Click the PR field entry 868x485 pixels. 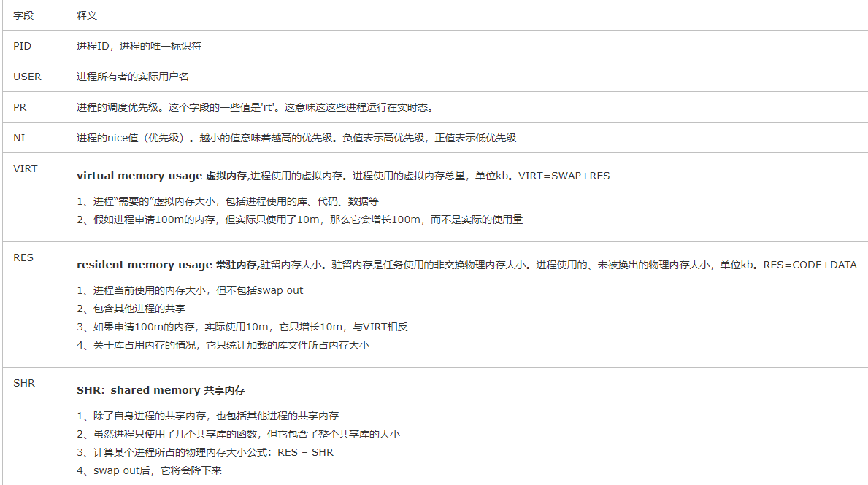pos(21,106)
